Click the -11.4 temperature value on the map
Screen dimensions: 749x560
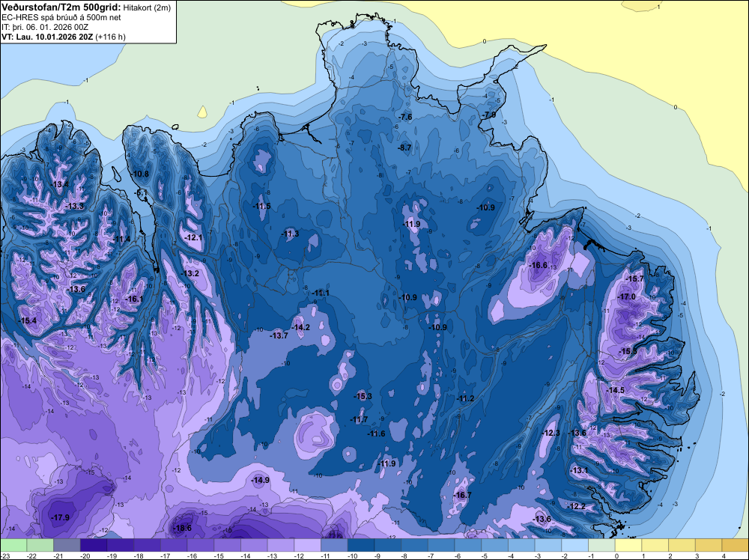[x=121, y=239]
